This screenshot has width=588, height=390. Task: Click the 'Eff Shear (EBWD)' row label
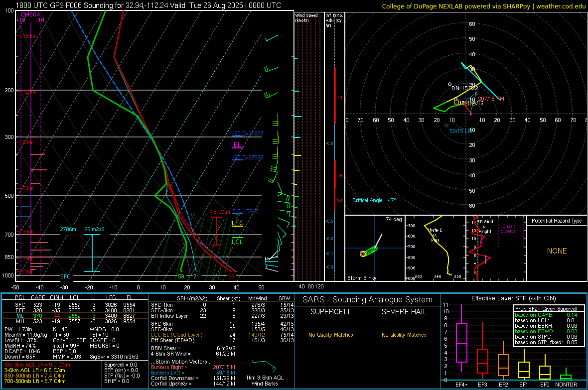click(173, 341)
